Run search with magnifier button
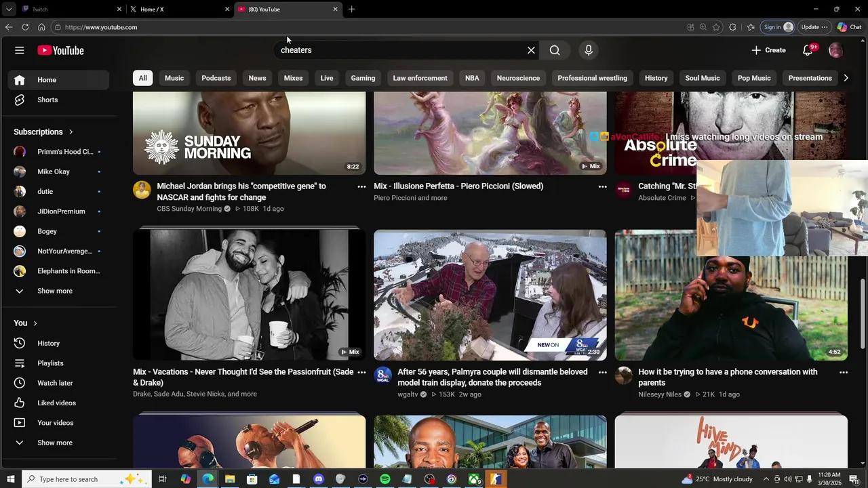The width and height of the screenshot is (868, 488). click(x=555, y=50)
